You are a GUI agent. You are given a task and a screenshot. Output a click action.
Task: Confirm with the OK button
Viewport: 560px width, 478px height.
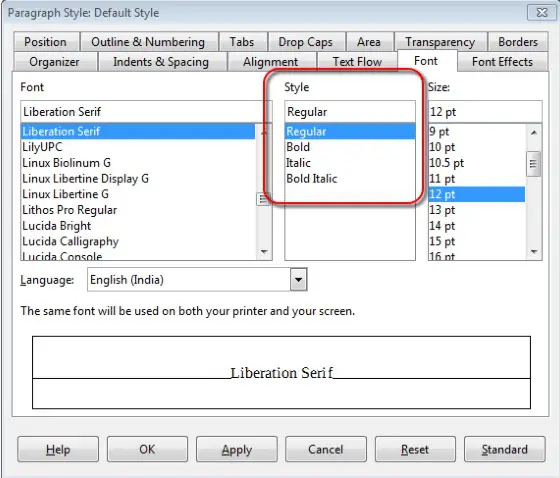point(147,449)
